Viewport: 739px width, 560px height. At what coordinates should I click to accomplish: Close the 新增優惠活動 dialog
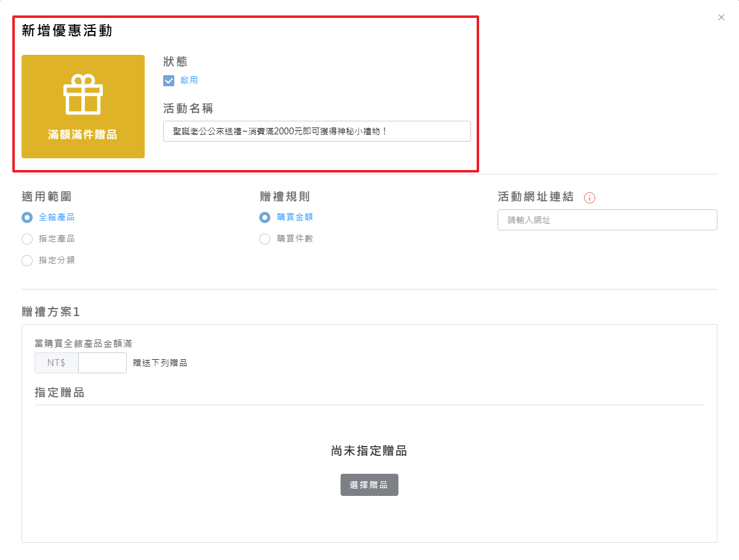721,17
